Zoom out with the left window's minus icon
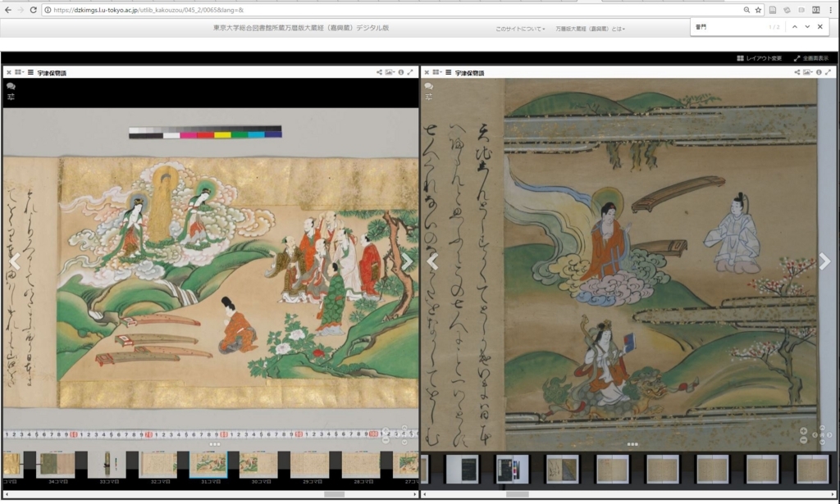This screenshot has height=504, width=840. (x=386, y=440)
